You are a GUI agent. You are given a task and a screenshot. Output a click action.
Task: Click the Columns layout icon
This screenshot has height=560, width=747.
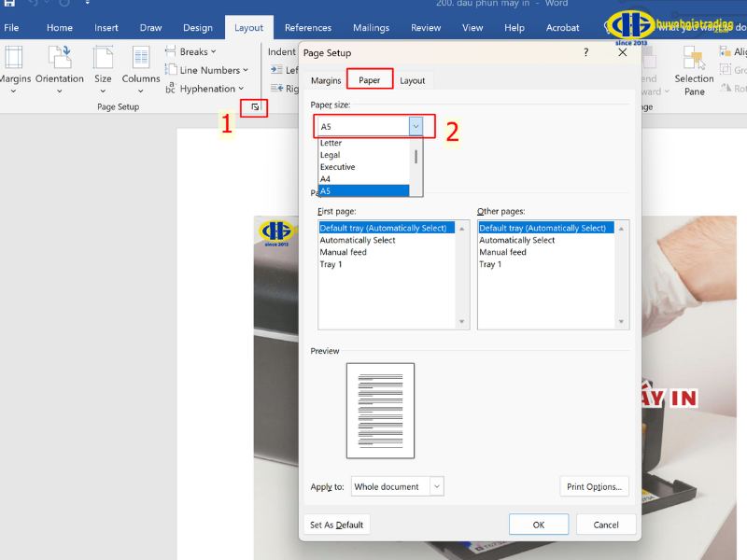pos(141,63)
